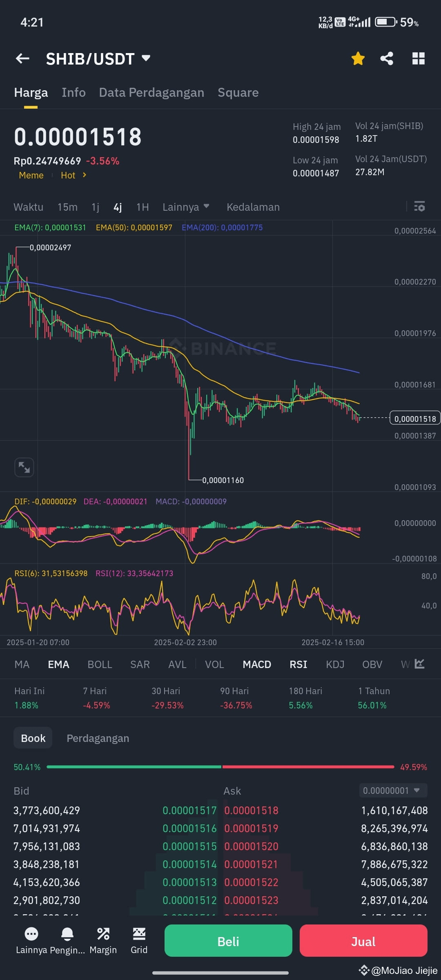Tap ask price 0.00001521
Screen dimensions: 441x980
[x=251, y=864]
